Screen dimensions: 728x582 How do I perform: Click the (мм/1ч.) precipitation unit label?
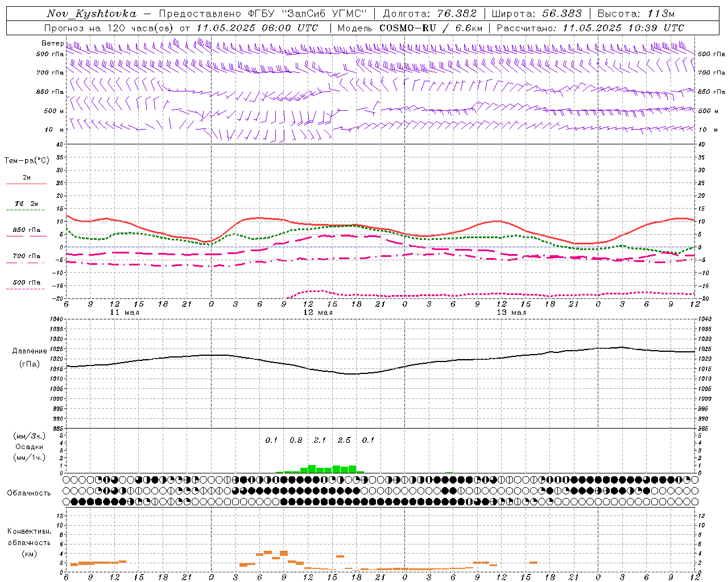(x=29, y=458)
